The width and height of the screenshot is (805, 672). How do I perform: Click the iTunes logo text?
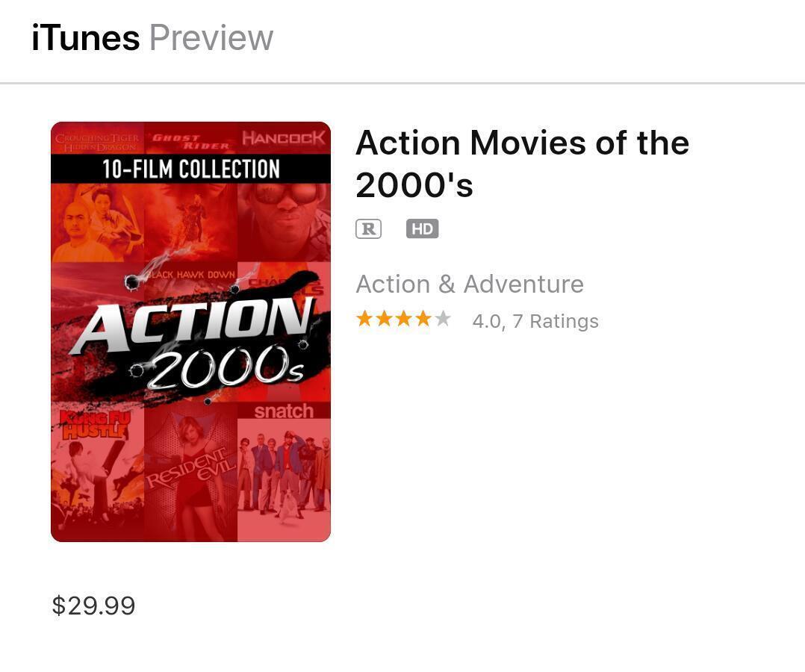(x=85, y=38)
